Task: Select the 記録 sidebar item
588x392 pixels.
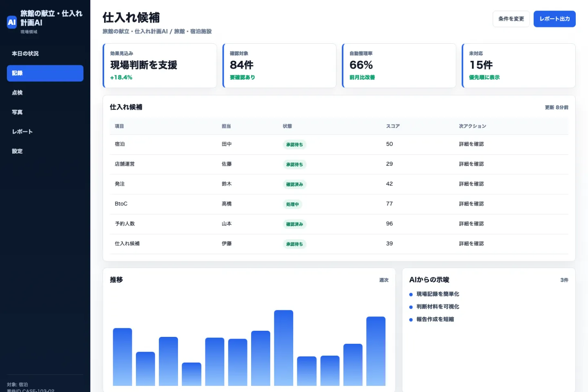Action: click(45, 73)
